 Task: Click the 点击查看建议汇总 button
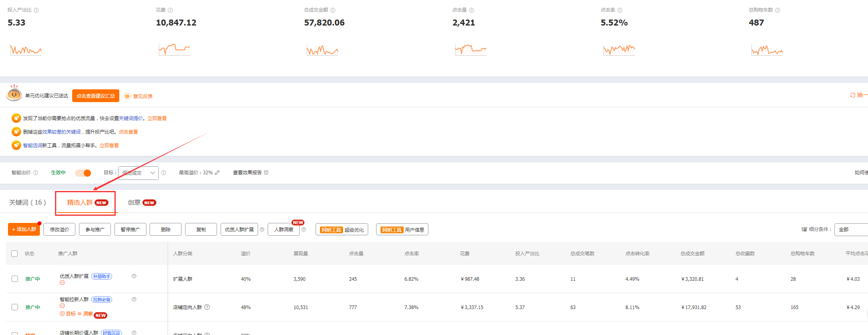pyautogui.click(x=96, y=96)
